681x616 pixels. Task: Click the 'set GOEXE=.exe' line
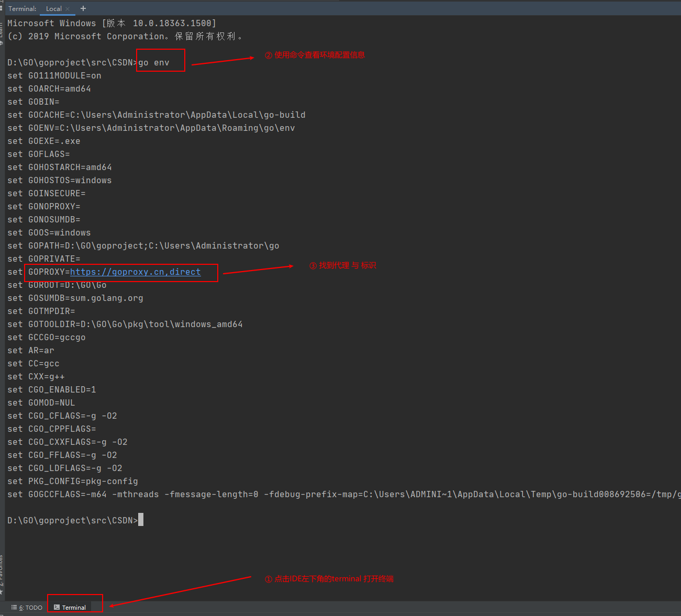44,141
